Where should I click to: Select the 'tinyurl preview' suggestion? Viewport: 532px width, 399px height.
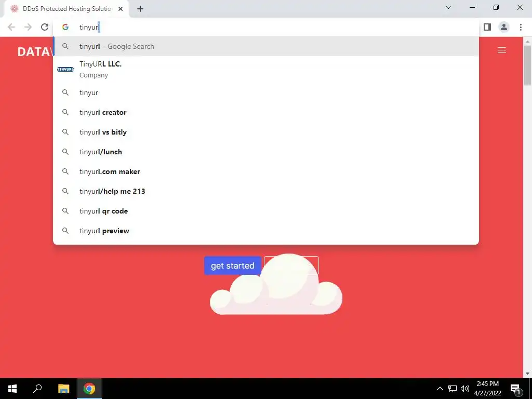coord(266,230)
